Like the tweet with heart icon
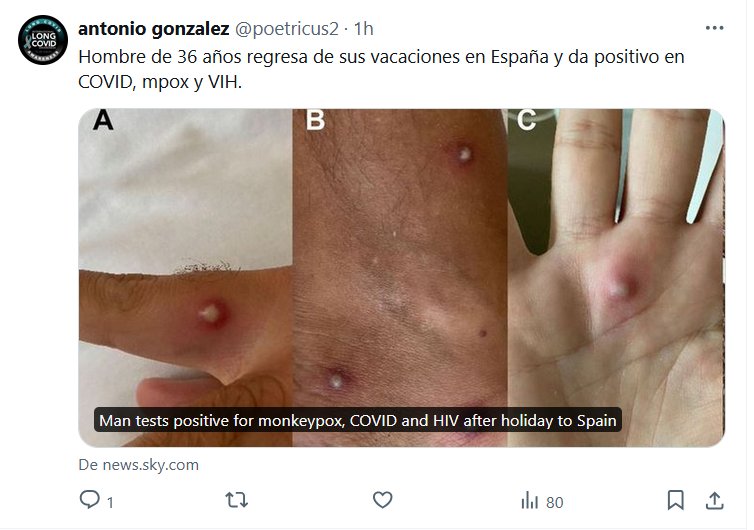754x530 pixels. [383, 500]
